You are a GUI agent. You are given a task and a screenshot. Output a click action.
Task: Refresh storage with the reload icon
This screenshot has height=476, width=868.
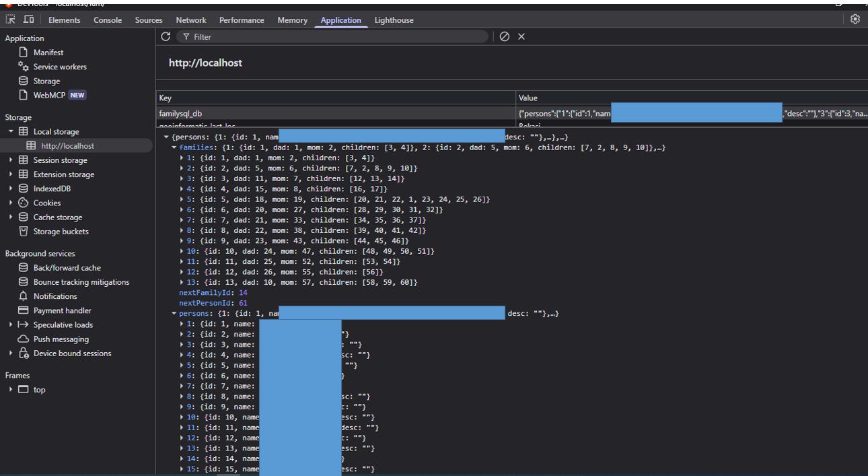point(166,36)
